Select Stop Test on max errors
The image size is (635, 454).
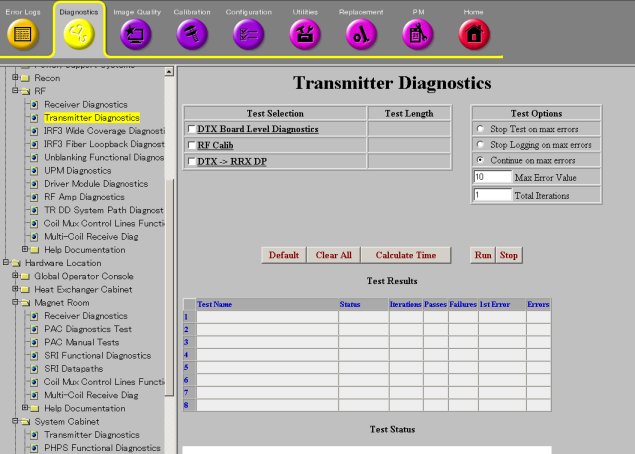481,129
